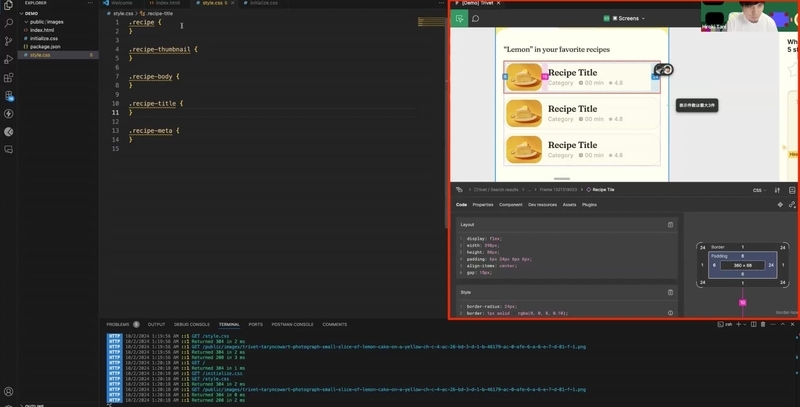Open the Explorer view in activity bar
800x407 pixels.
(x=8, y=5)
